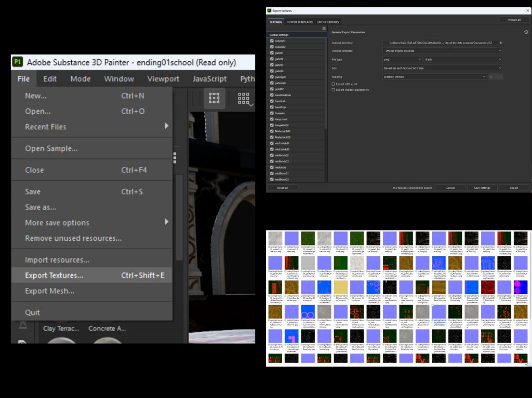Enable Export shaders parameters checkbox

coord(334,90)
